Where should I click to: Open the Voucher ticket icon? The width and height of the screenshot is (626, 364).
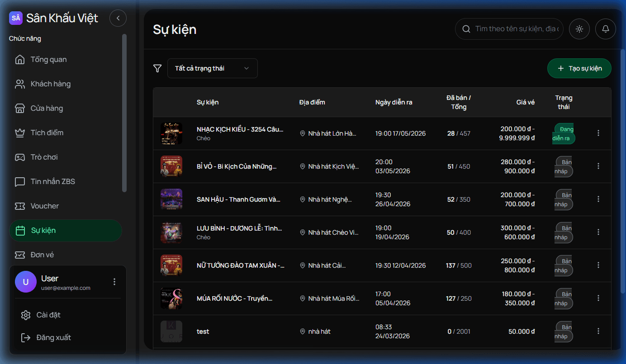point(20,206)
